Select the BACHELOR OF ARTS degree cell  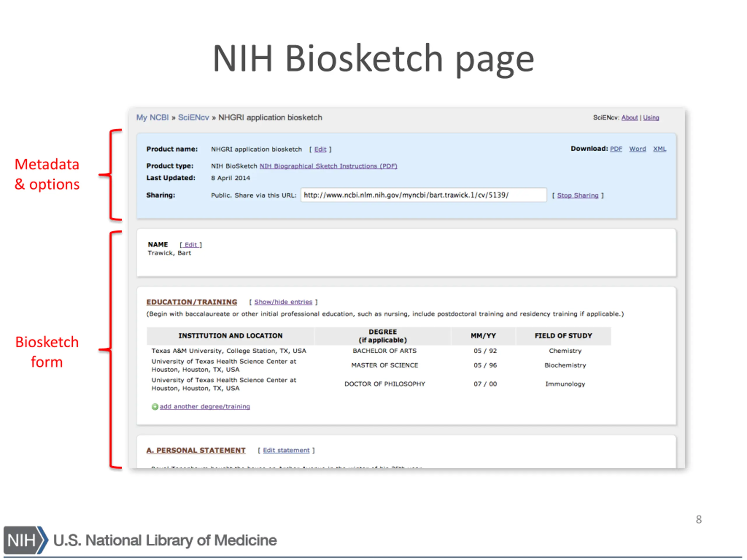(x=384, y=351)
